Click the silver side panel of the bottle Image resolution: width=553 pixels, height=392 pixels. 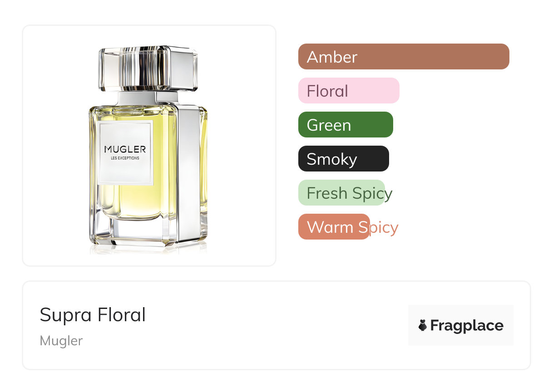pyautogui.click(x=188, y=172)
